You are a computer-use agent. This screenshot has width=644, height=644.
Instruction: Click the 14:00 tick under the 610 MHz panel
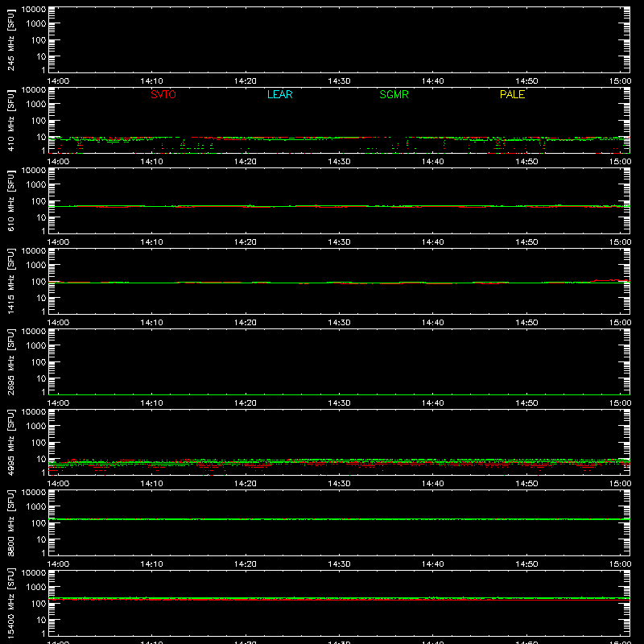tap(58, 242)
